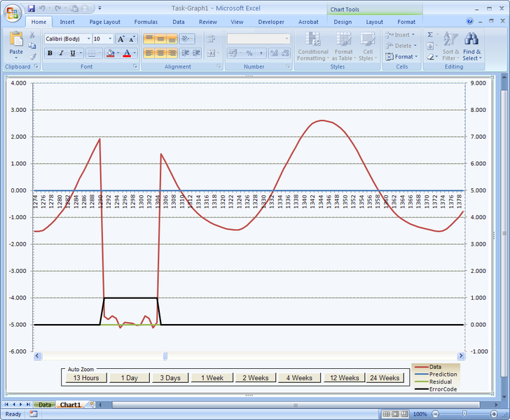The height and width of the screenshot is (420, 510).
Task: Click the Save icon in quick access toolbar
Action: pos(31,8)
